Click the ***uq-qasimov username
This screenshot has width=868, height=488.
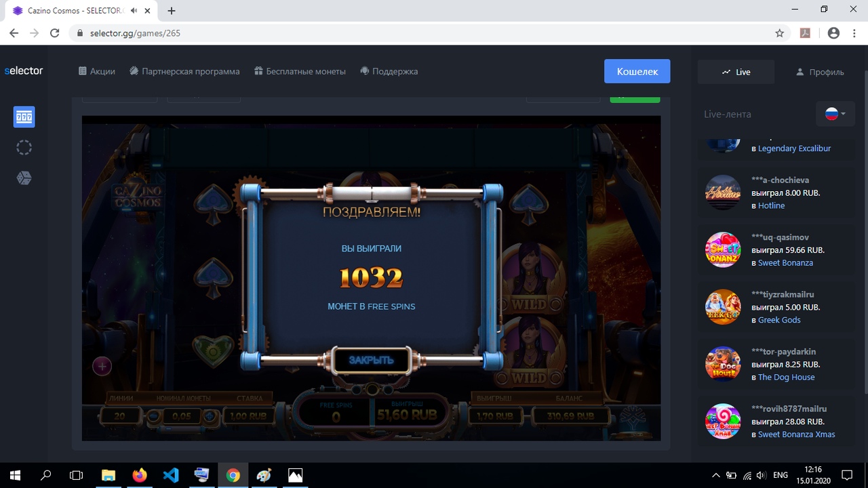coord(780,237)
